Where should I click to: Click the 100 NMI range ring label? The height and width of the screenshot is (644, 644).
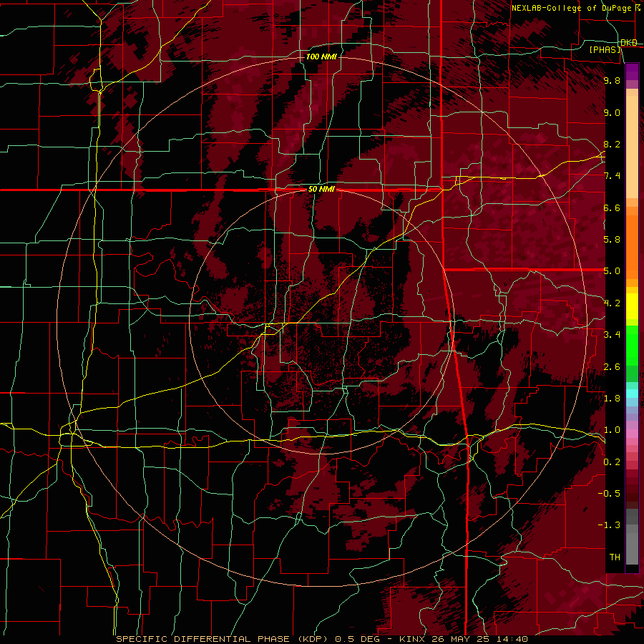321,57
